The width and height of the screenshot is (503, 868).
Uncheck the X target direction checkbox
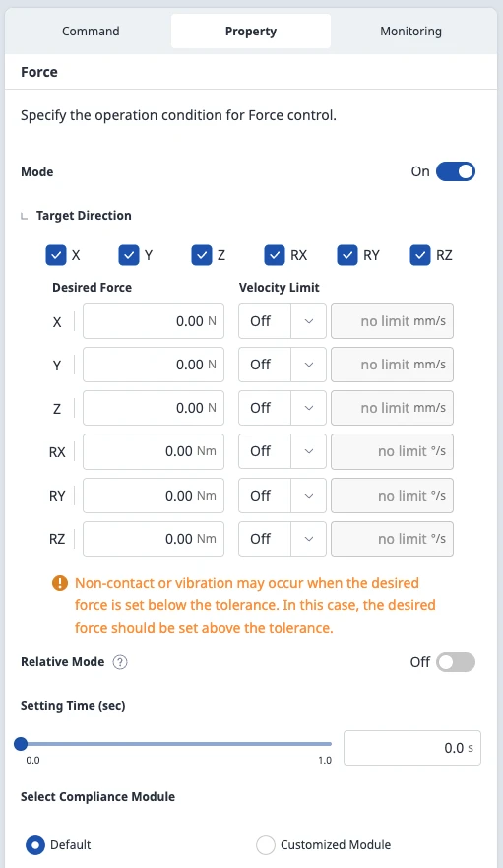56,255
